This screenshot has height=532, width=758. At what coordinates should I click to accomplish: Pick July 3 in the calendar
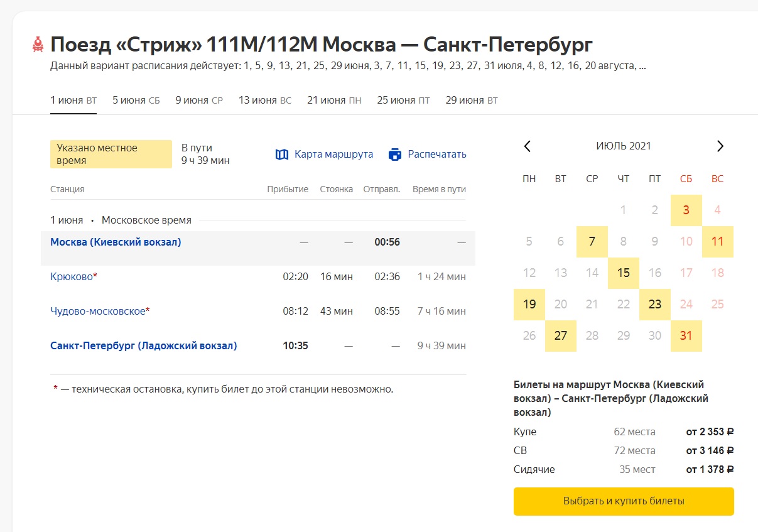pos(686,210)
